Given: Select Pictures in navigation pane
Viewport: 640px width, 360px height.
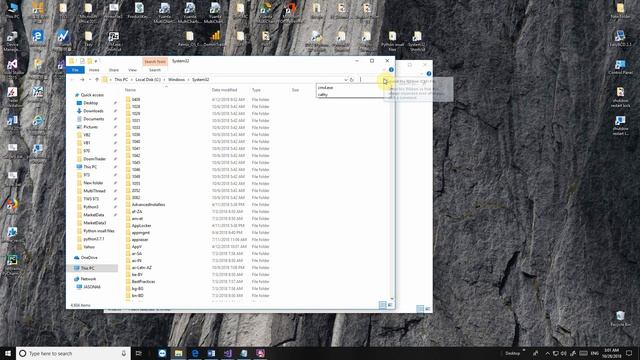Looking at the screenshot, I should coord(90,127).
